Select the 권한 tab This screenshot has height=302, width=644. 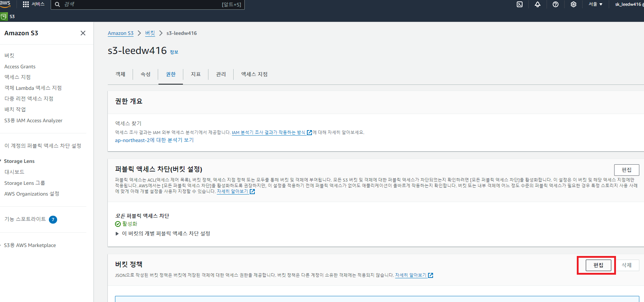[x=171, y=74]
